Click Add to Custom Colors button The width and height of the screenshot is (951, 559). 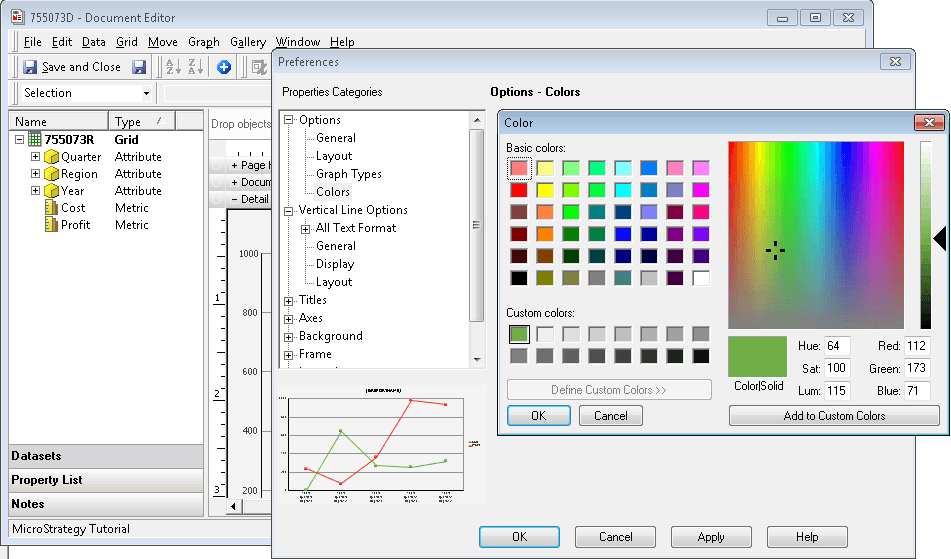pos(834,416)
